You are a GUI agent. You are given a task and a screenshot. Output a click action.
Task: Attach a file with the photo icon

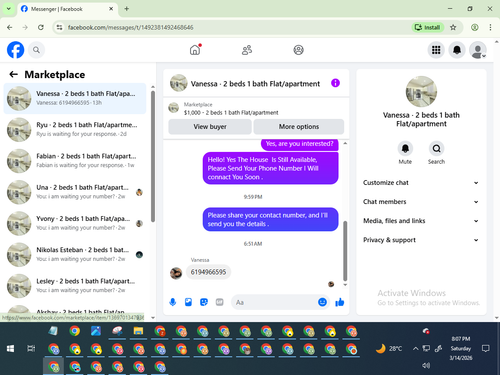pos(188,302)
